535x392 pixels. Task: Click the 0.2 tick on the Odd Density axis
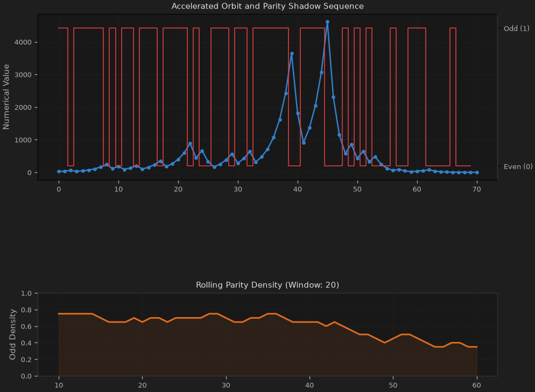click(26, 360)
